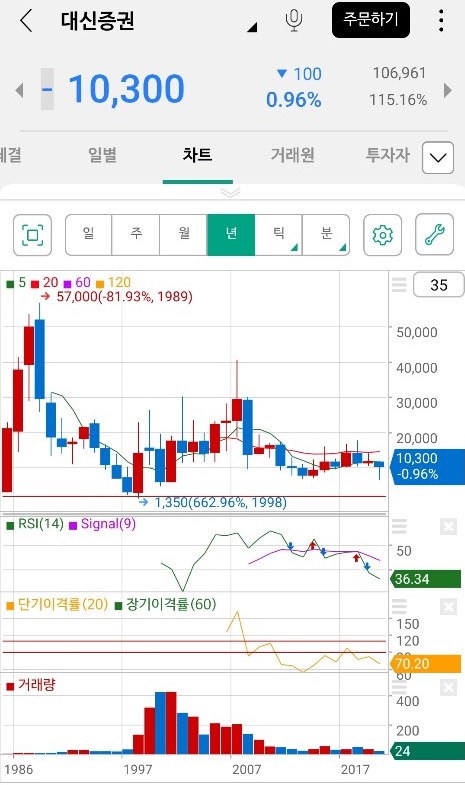
Task: Close the 이격률 indicator panel
Action: pyautogui.click(x=448, y=607)
